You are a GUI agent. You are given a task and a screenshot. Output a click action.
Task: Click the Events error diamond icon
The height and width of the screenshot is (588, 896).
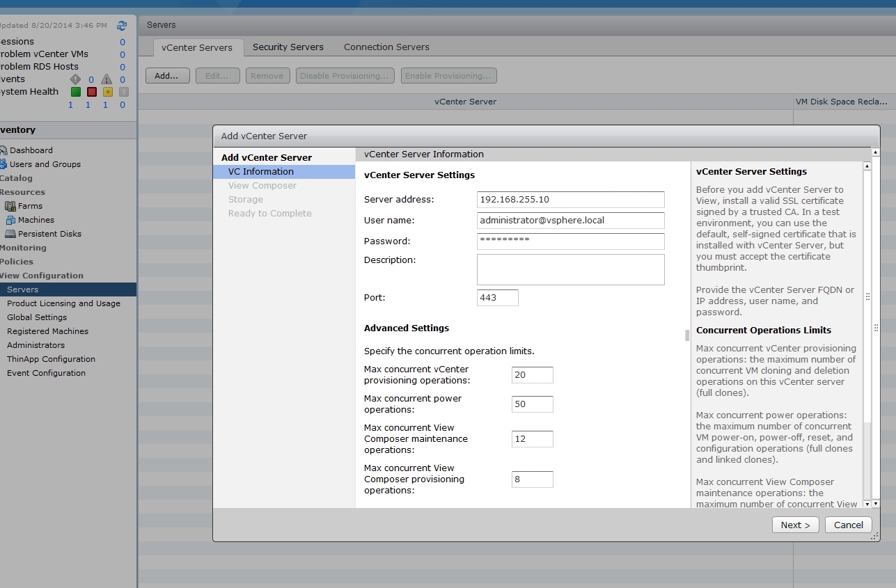(75, 79)
